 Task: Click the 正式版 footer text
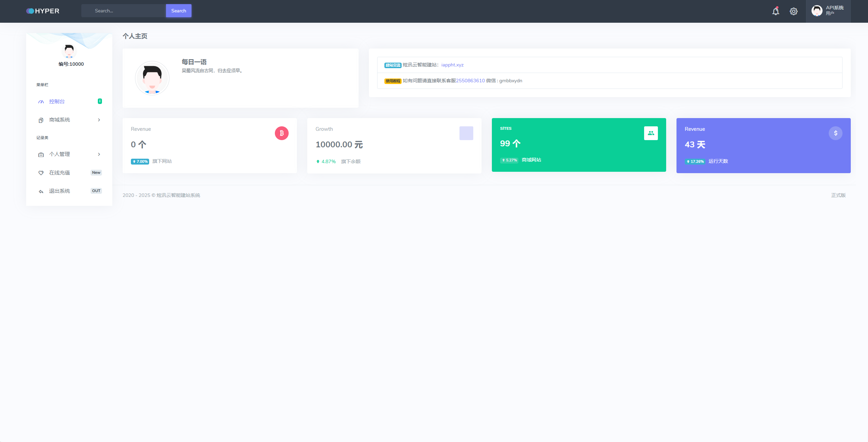(x=838, y=196)
